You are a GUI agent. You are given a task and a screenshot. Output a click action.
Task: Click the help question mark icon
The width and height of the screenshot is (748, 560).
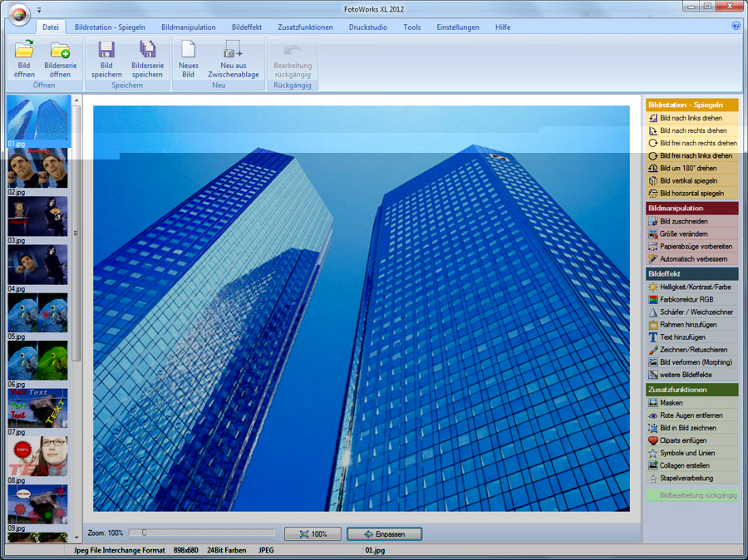736,27
